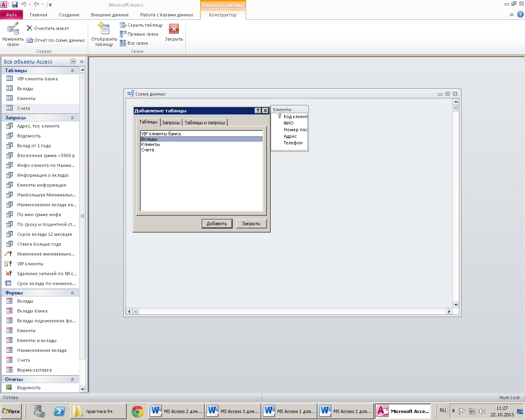Image resolution: width=525 pixels, height=420 pixels.
Task: Select Прямые связи in ribbon
Action: pos(139,34)
